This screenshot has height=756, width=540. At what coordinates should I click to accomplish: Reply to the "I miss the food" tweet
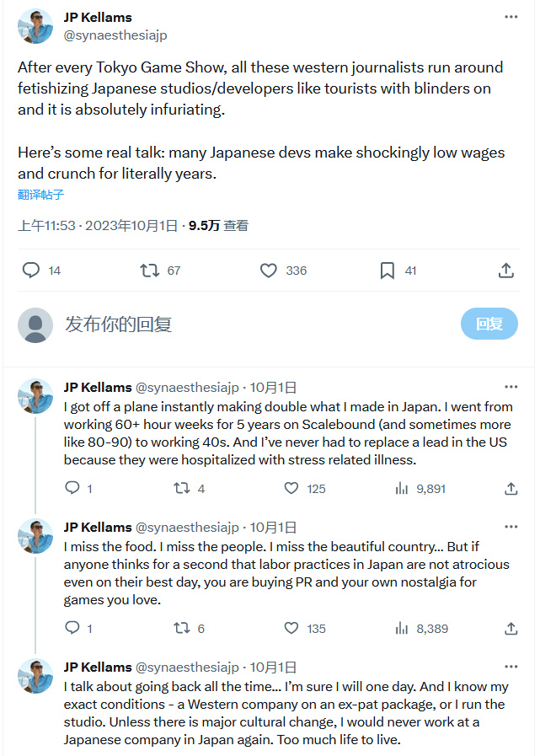coord(72,628)
